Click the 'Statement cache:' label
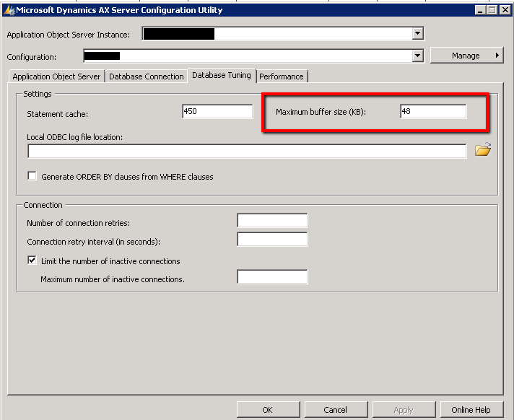Viewport: 514px width, 420px height. (57, 114)
